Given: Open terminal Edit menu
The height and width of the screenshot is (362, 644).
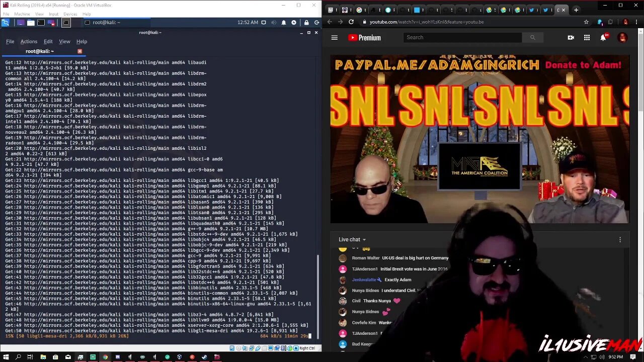Looking at the screenshot, I should tap(48, 41).
